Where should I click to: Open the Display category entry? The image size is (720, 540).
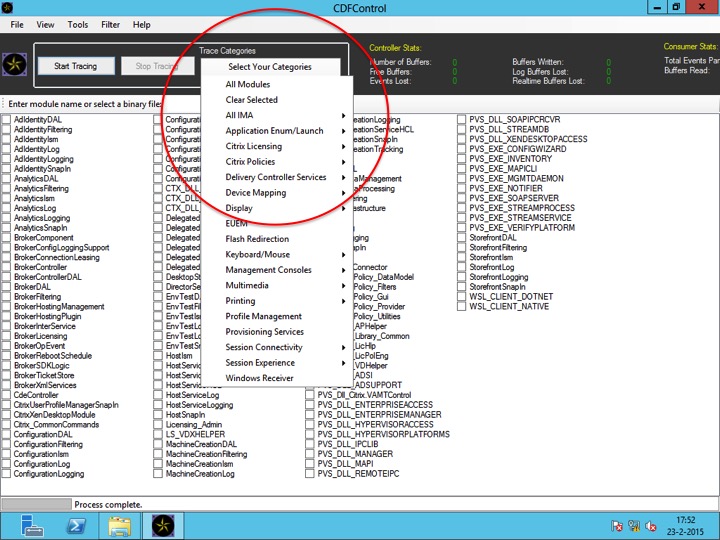tap(277, 208)
